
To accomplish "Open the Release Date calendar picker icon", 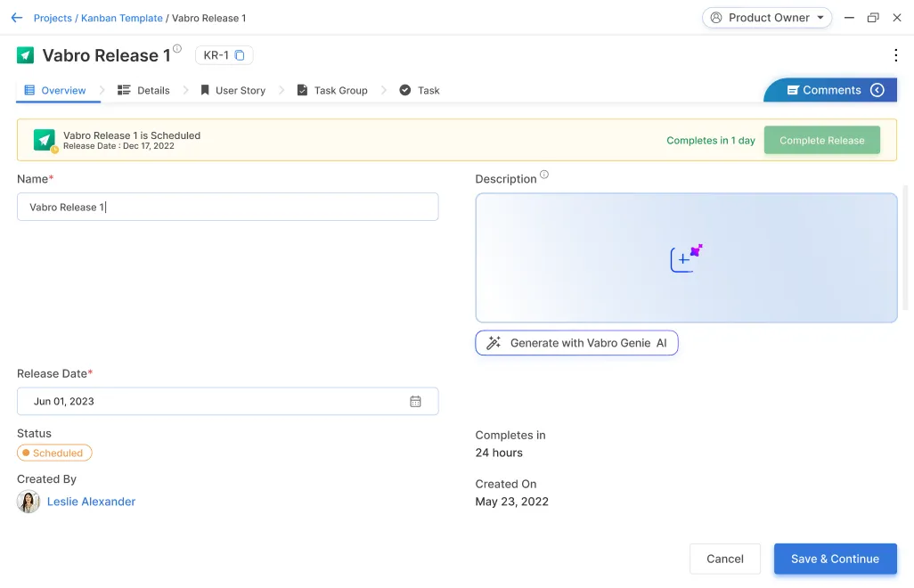I will (x=415, y=402).
